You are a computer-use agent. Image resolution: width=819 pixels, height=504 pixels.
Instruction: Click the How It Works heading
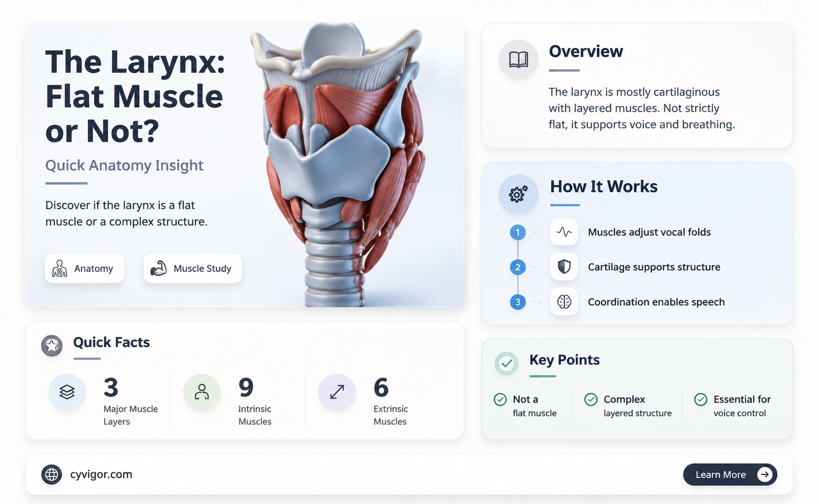[x=604, y=186]
